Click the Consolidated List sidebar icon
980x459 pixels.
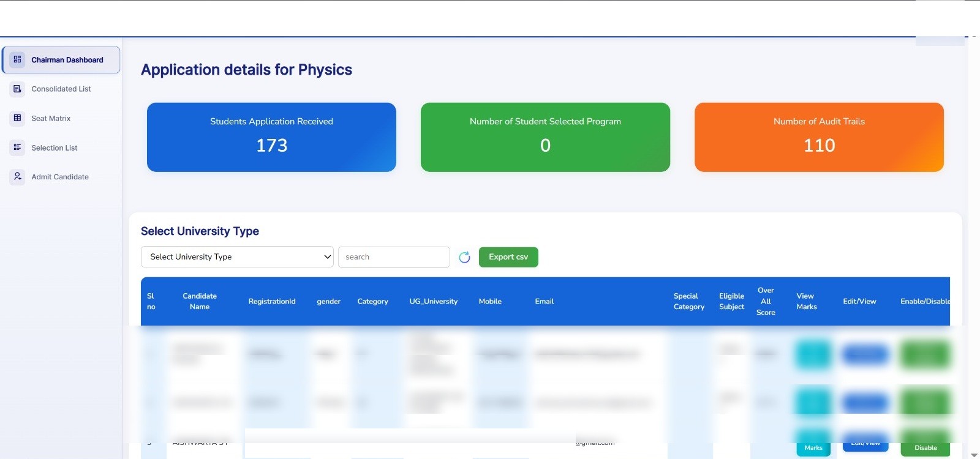(x=17, y=89)
